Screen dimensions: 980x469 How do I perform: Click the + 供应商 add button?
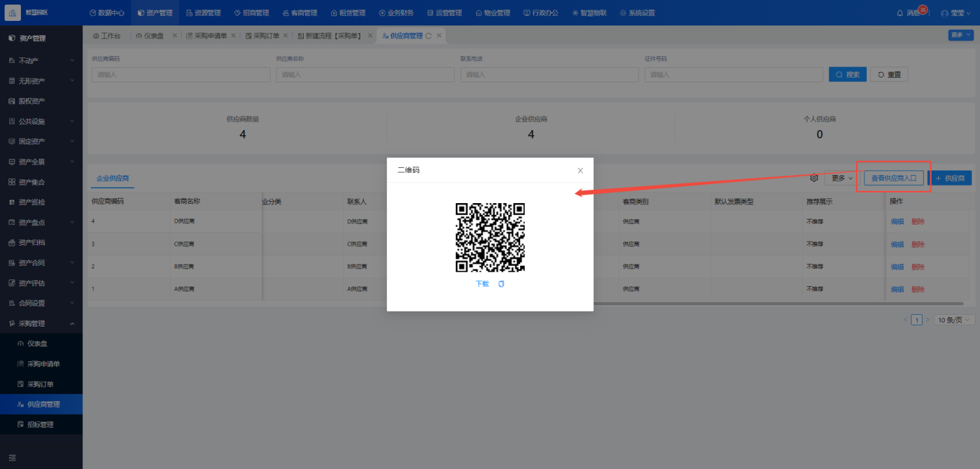click(x=950, y=178)
